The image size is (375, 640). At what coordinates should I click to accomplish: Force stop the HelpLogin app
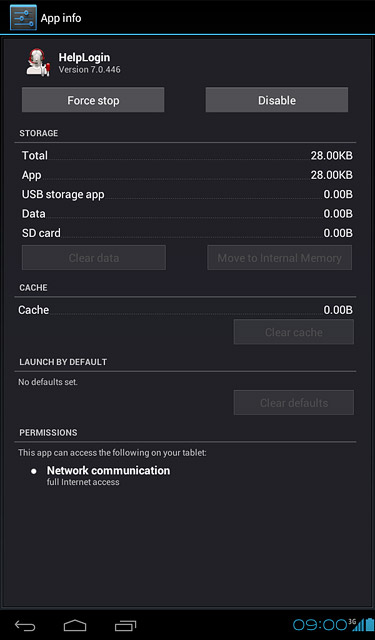93,100
